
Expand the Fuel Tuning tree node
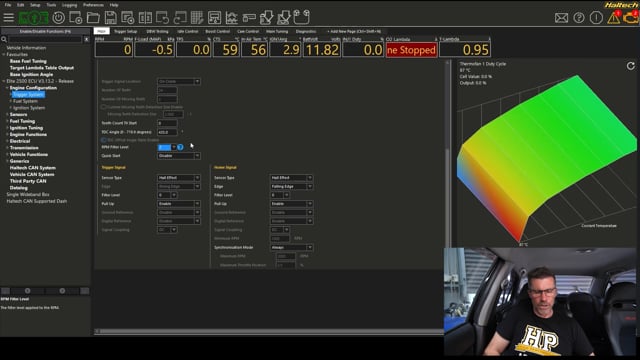(7, 121)
